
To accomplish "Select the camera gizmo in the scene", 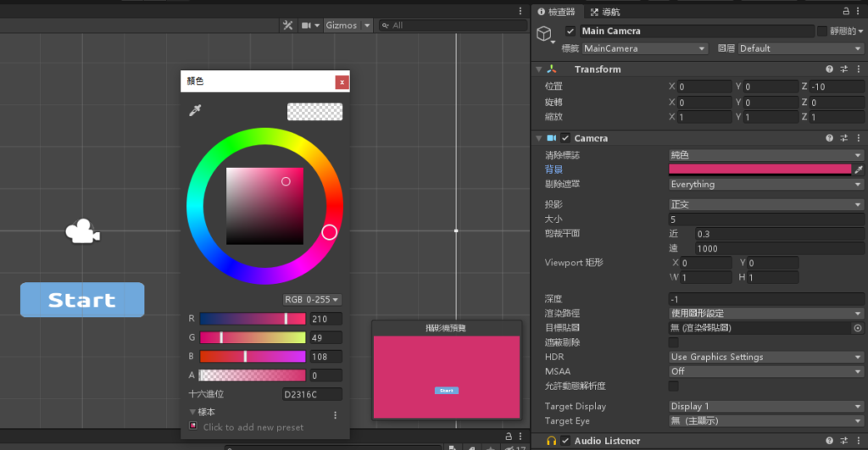I will click(x=82, y=231).
